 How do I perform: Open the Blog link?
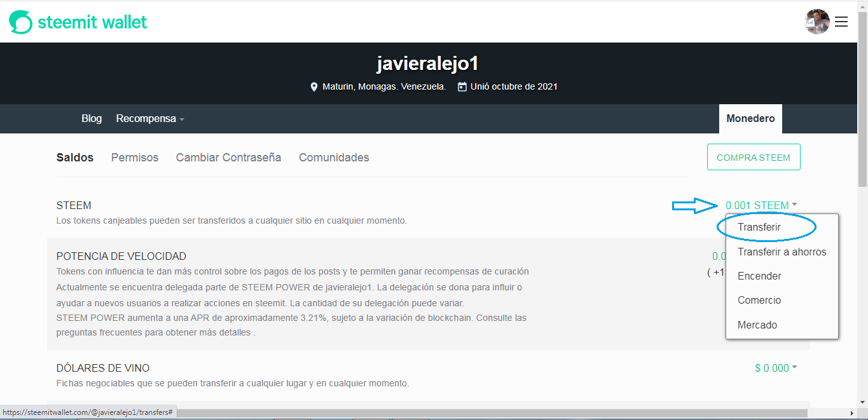pos(92,119)
